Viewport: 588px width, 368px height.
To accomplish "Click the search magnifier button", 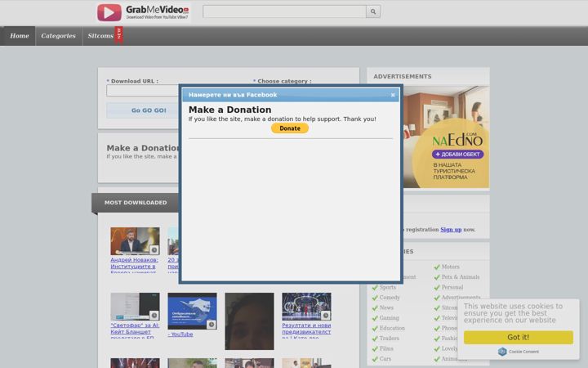I will pos(373,11).
